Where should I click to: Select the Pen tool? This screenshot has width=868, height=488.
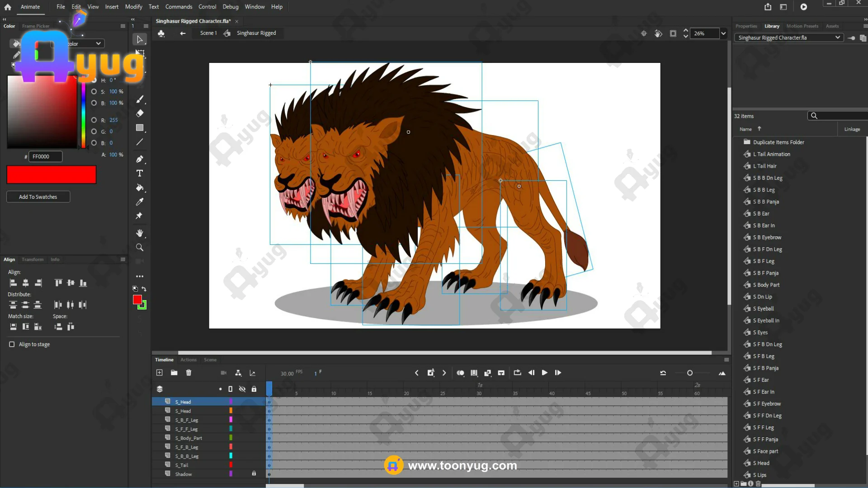click(x=140, y=159)
